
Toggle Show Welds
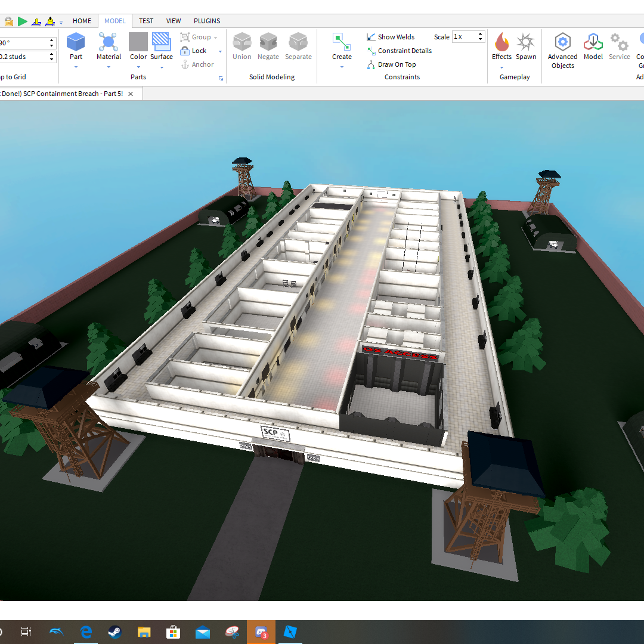coord(391,37)
